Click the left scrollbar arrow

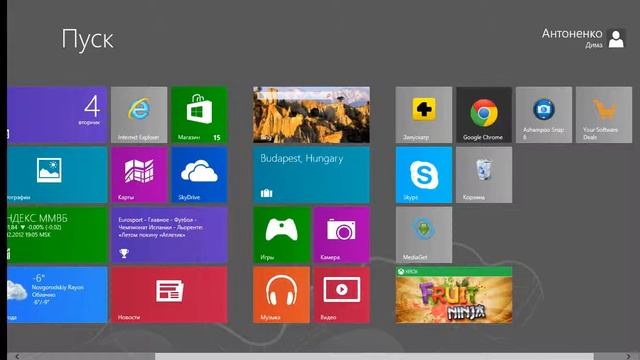(17, 356)
